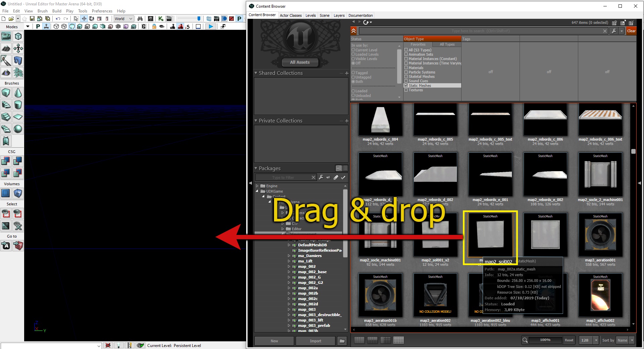Open Foliage mode leaf icon
This screenshot has height=349, width=644.
tap(18, 72)
